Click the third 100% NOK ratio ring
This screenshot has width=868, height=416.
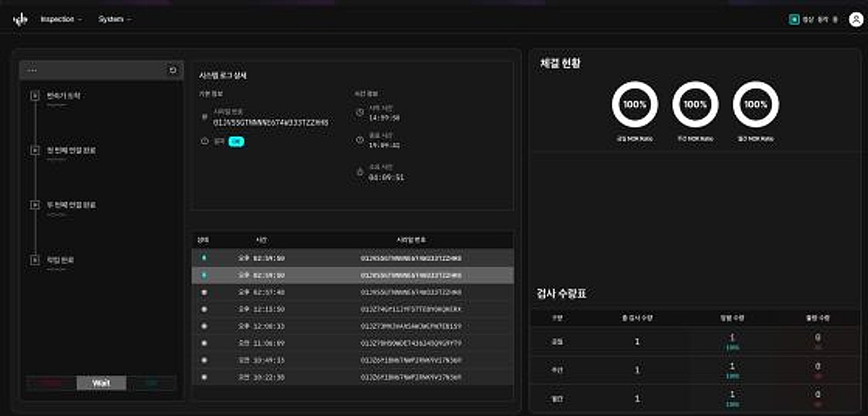[756, 105]
